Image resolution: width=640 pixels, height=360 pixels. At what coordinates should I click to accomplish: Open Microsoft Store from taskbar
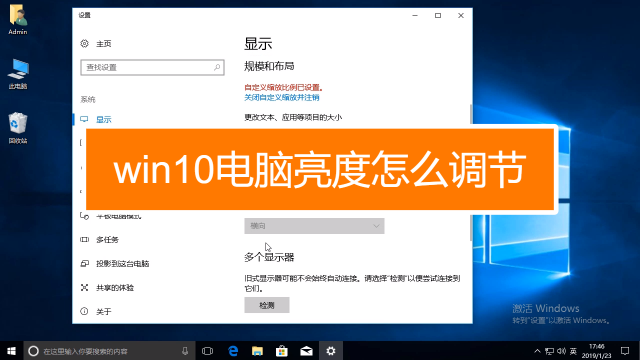point(282,351)
